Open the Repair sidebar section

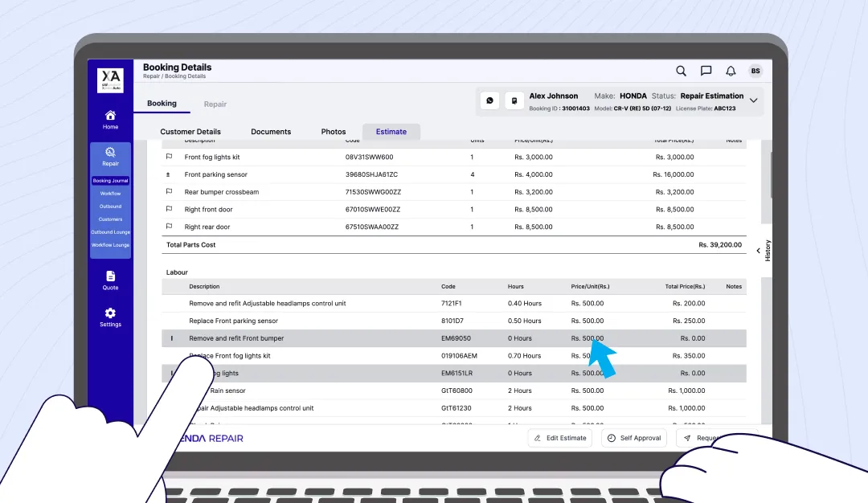pos(110,157)
